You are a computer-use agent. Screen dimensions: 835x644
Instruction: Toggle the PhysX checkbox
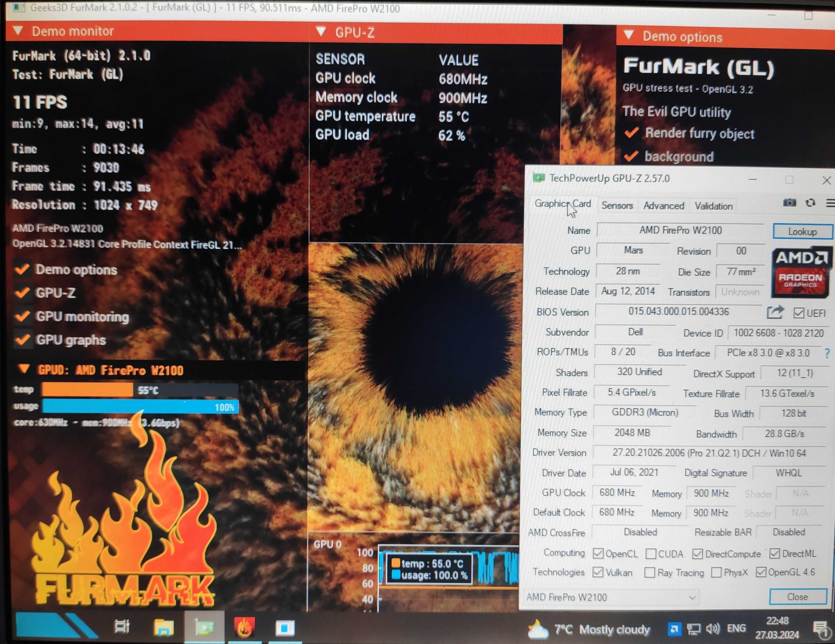[717, 572]
